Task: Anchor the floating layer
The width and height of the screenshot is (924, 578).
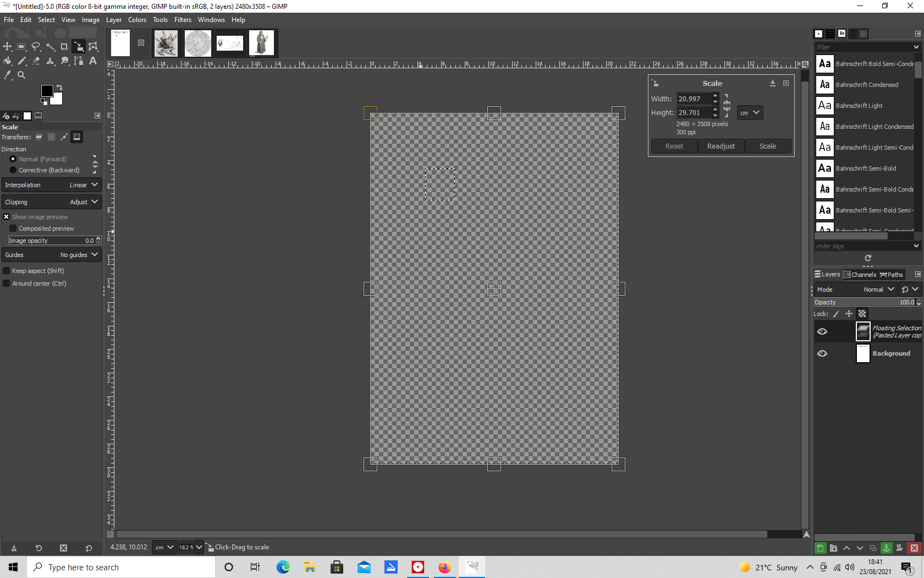Action: 886,548
